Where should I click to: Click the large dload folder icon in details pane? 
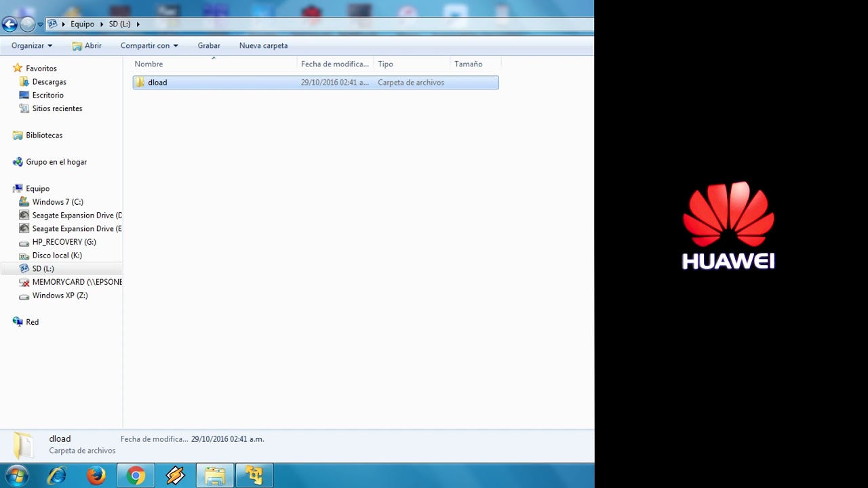click(23, 445)
